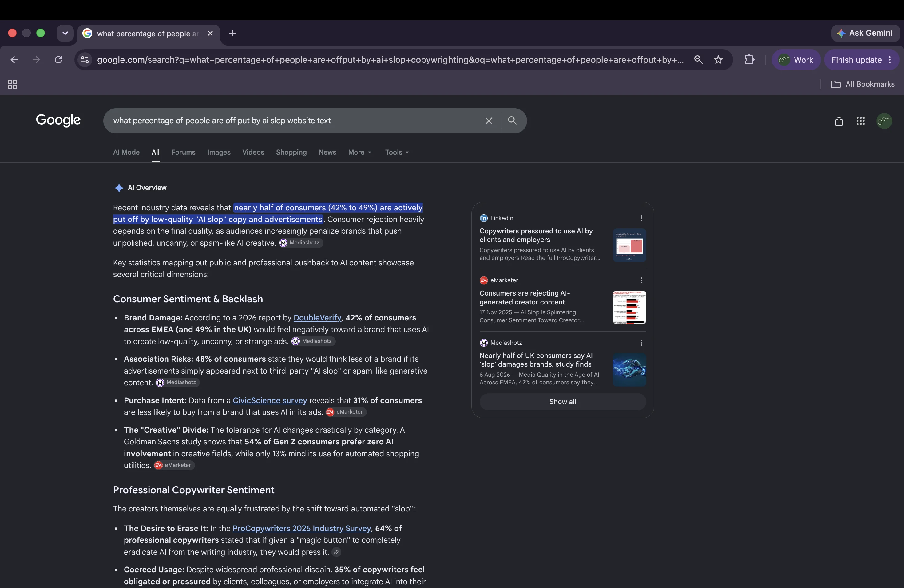Open the DoubleVerify link

coord(317,318)
